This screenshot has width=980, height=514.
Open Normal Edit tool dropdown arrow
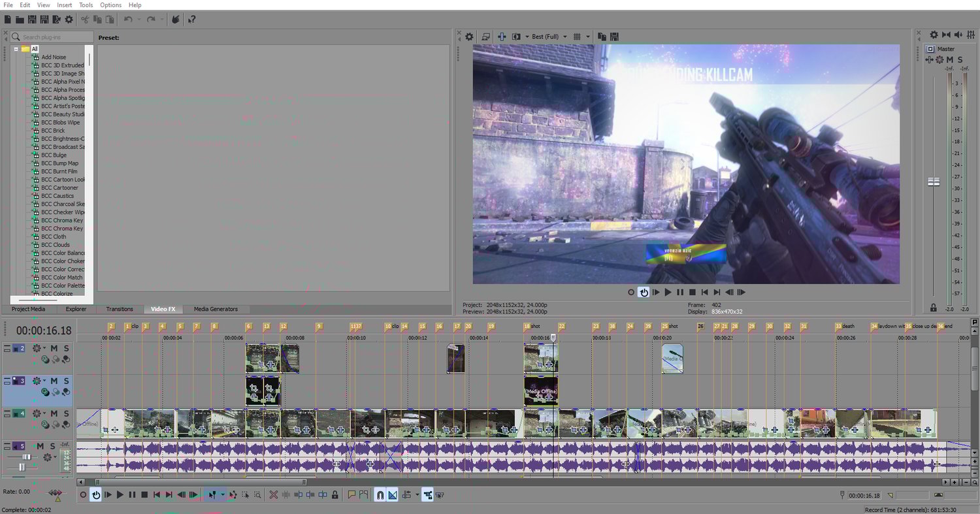point(223,495)
